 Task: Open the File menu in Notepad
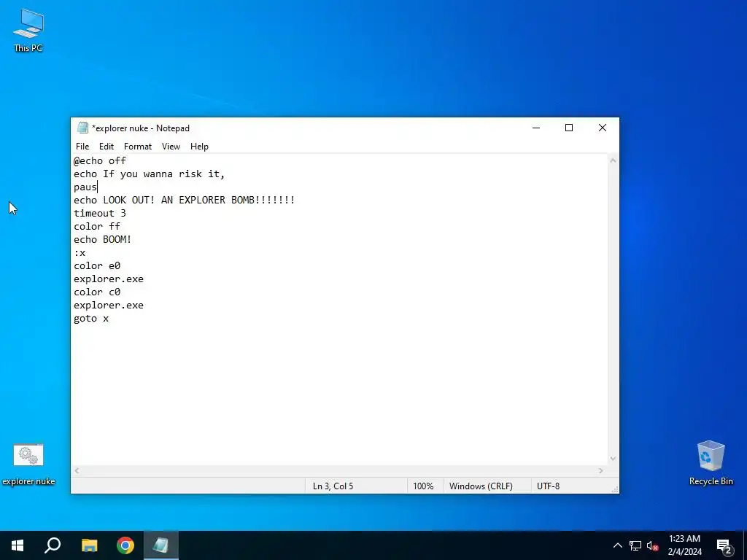(82, 146)
